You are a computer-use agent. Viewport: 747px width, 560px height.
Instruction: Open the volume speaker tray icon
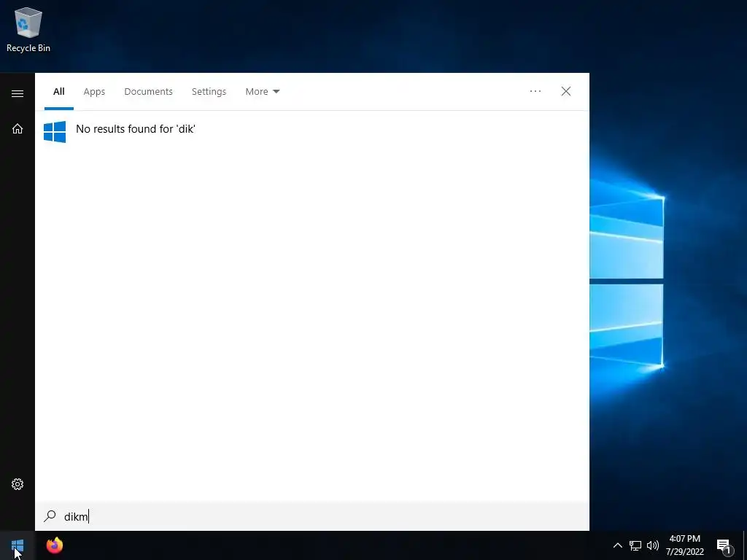coord(653,545)
